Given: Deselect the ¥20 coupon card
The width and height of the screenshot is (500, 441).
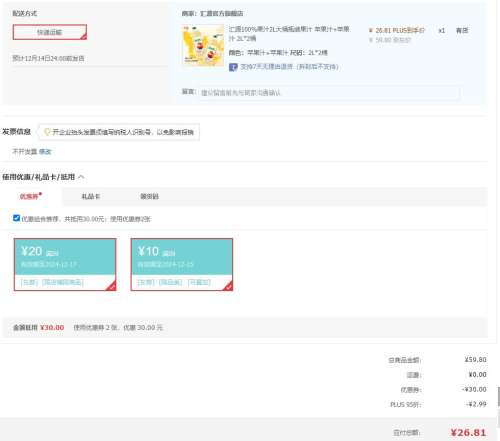Looking at the screenshot, I should coord(65,264).
